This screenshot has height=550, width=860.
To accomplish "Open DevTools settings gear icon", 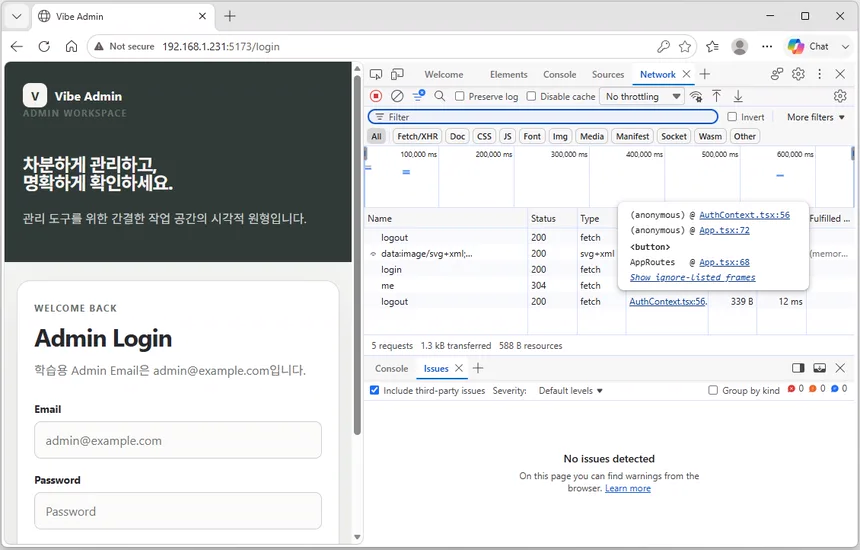I will pyautogui.click(x=798, y=74).
